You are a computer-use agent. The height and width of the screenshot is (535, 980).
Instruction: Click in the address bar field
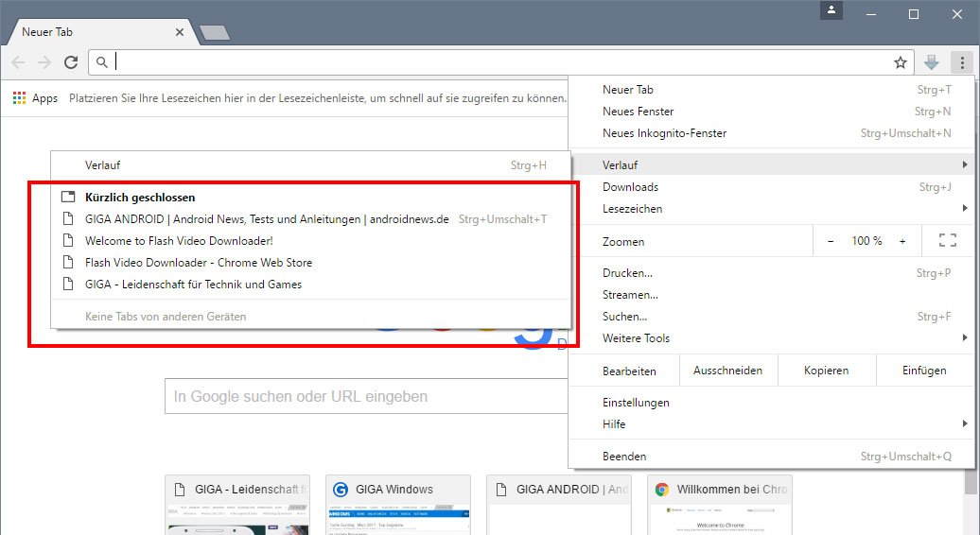coord(500,62)
